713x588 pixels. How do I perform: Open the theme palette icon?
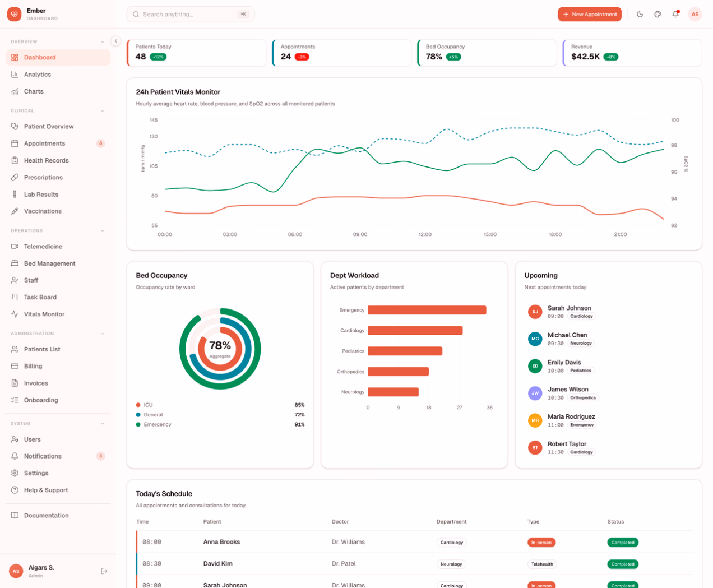(658, 14)
